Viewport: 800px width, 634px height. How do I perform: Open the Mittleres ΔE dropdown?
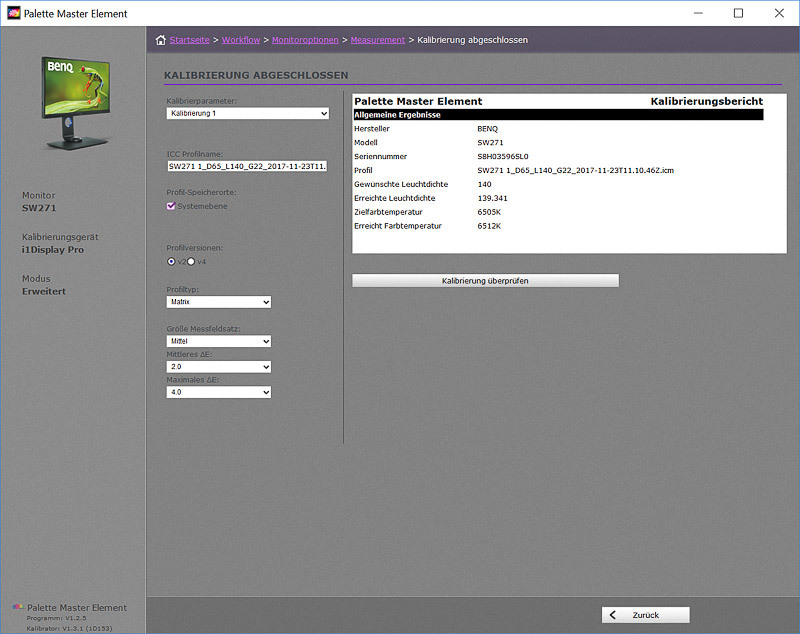point(219,367)
